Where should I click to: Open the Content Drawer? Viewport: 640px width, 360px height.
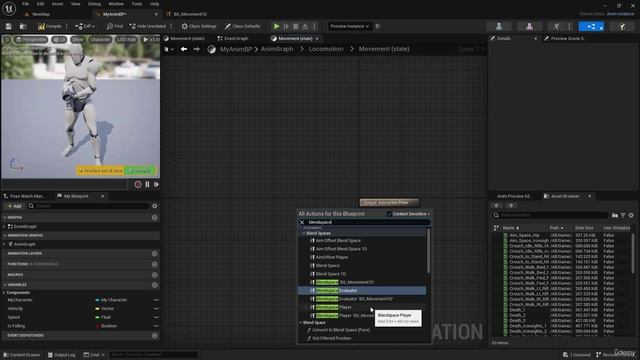pos(21,355)
